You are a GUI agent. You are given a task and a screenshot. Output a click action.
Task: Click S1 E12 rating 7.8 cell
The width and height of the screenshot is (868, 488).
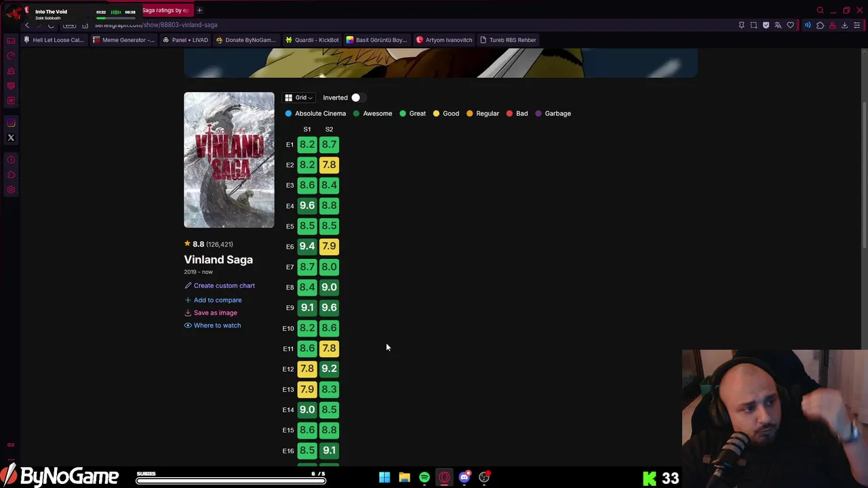pos(307,369)
